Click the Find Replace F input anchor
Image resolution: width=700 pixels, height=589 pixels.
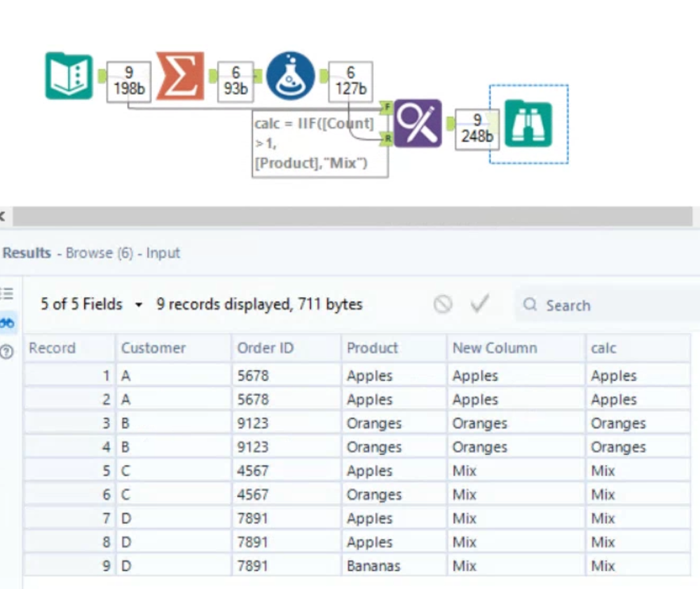pos(387,107)
